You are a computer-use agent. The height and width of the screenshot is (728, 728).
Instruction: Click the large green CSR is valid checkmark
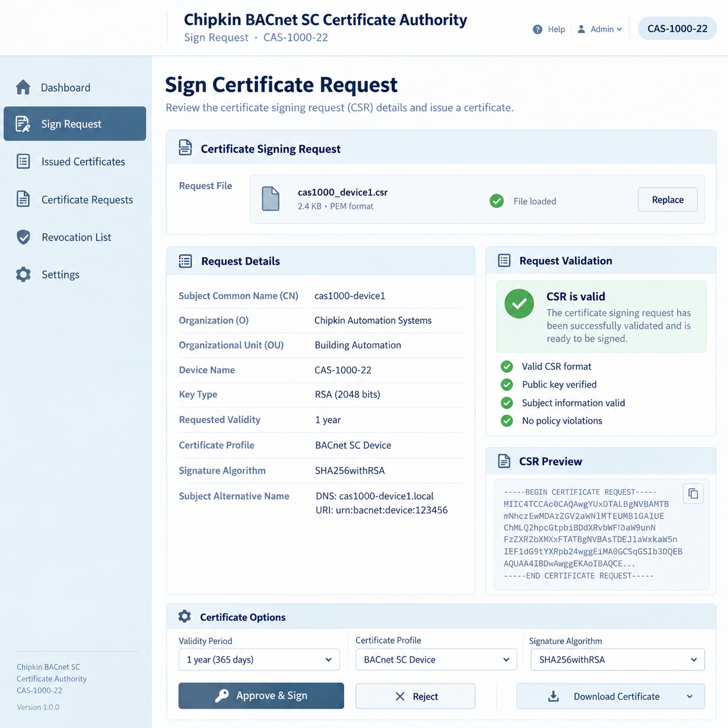click(x=519, y=304)
